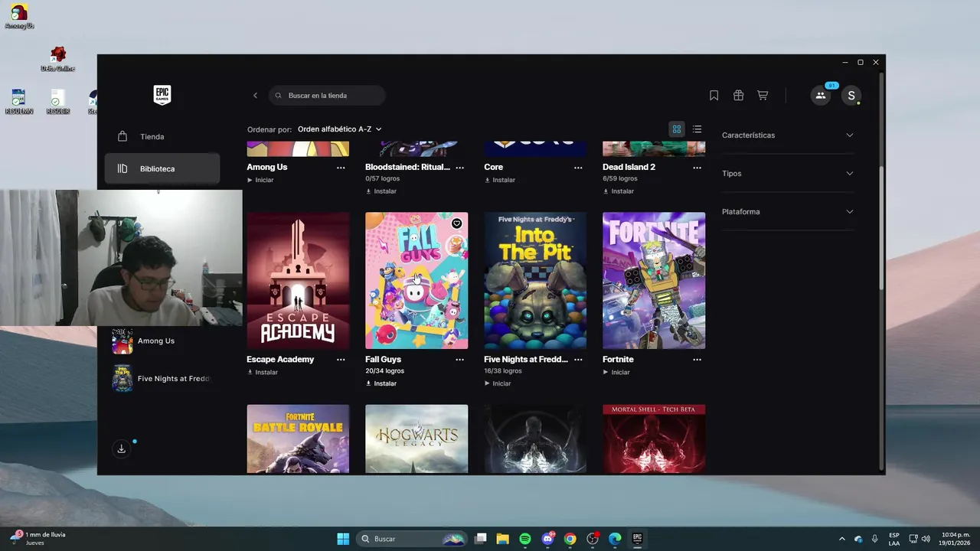Toggle the favorite heart on Fall Guys
980x551 pixels.
[456, 223]
